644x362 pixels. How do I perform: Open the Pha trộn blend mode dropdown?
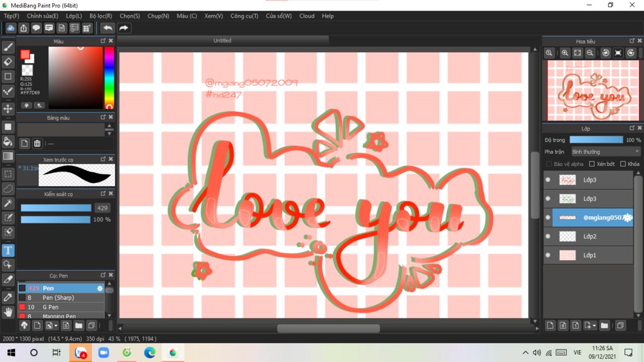(606, 152)
